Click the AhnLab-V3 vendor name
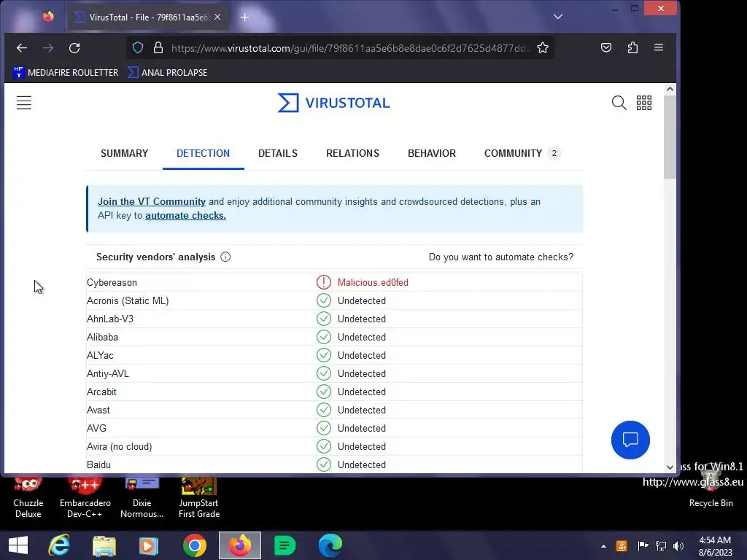 tap(110, 319)
